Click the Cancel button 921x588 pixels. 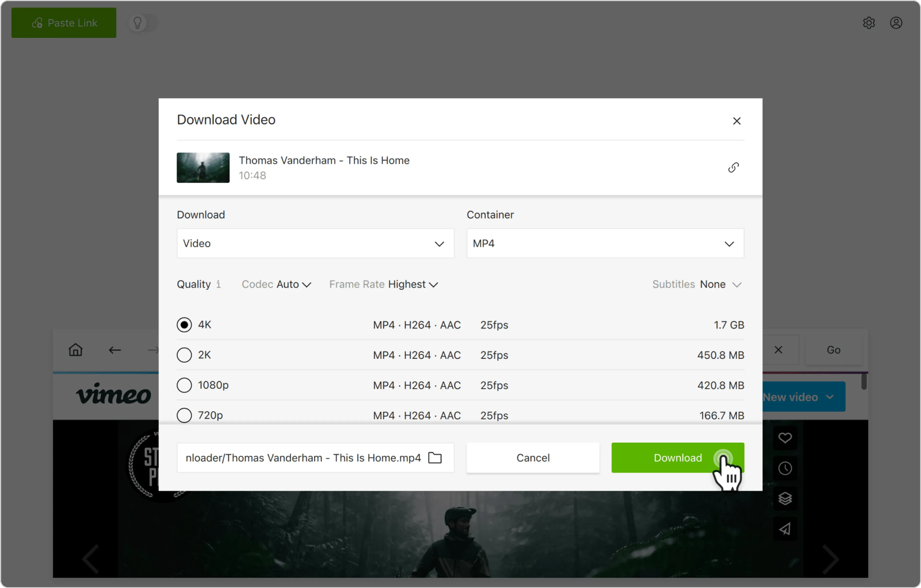pos(533,457)
